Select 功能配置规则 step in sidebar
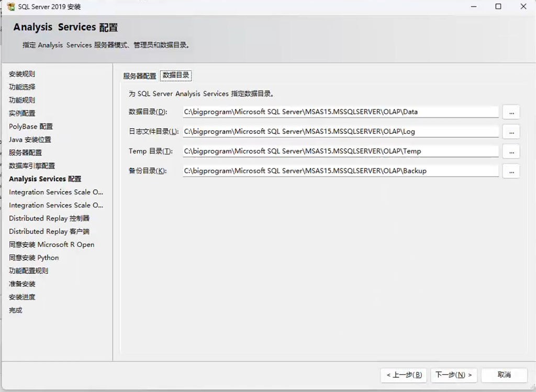The image size is (536, 392). point(28,271)
